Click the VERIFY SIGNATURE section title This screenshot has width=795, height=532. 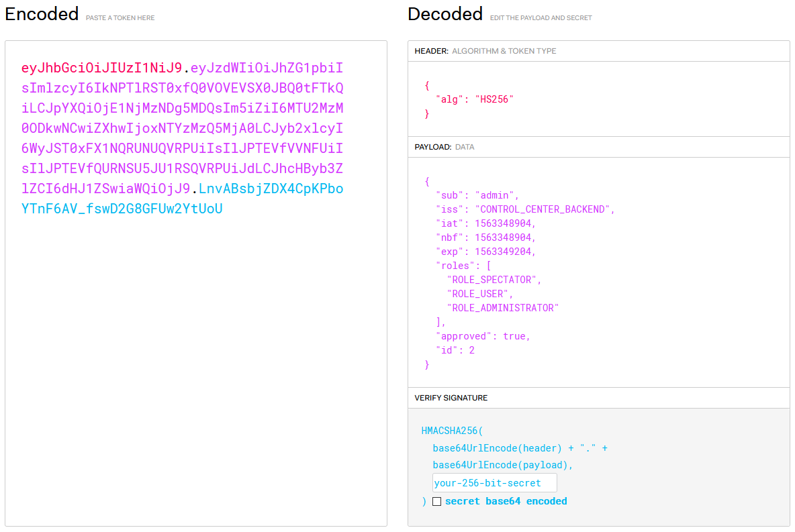click(x=451, y=398)
